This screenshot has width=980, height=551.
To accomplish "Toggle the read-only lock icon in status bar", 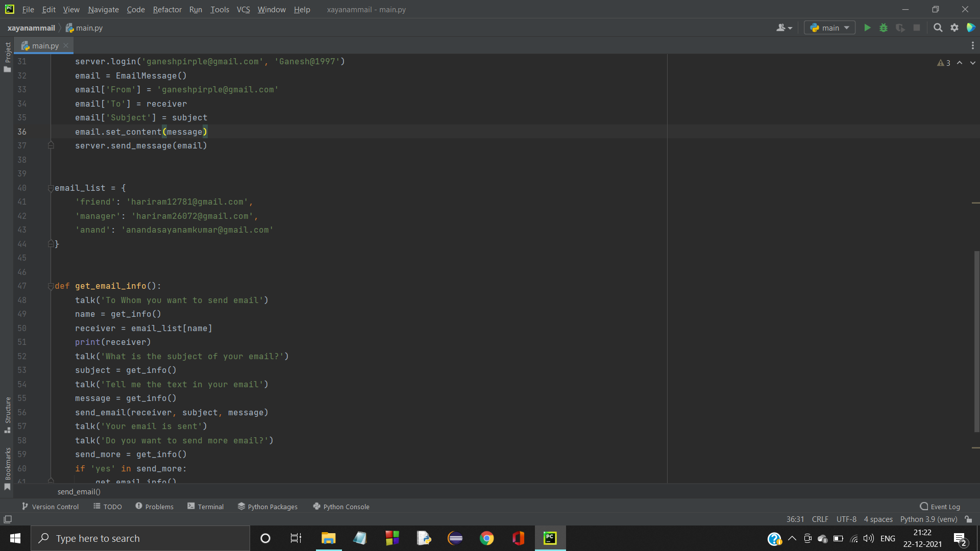I will click(968, 519).
